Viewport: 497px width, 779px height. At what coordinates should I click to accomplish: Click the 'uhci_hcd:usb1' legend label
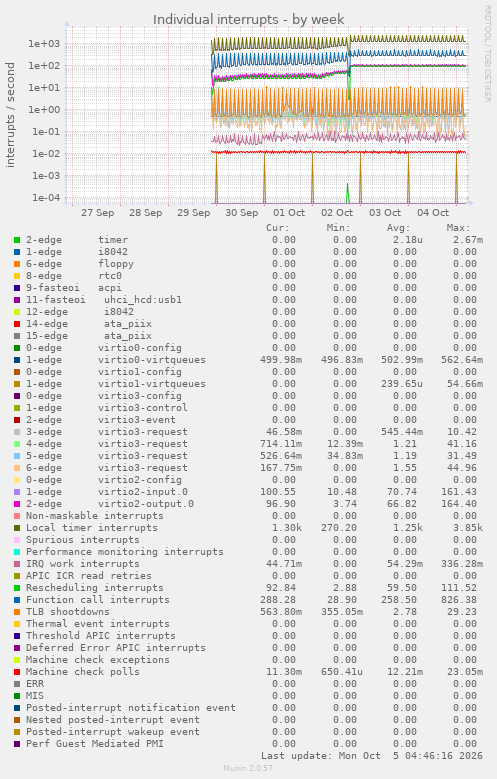tap(143, 300)
